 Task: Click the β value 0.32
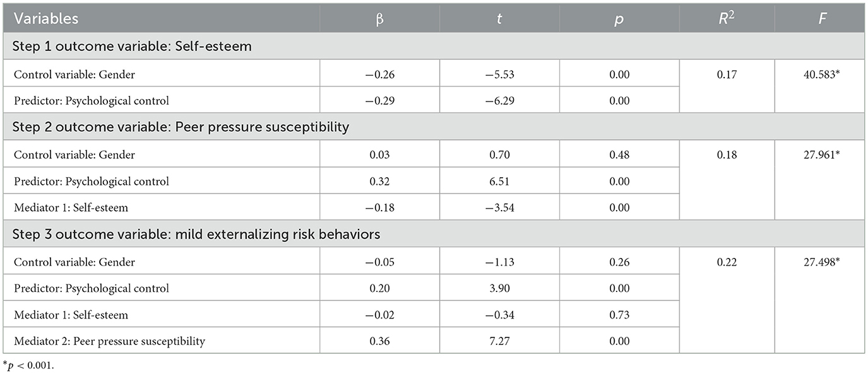click(379, 181)
